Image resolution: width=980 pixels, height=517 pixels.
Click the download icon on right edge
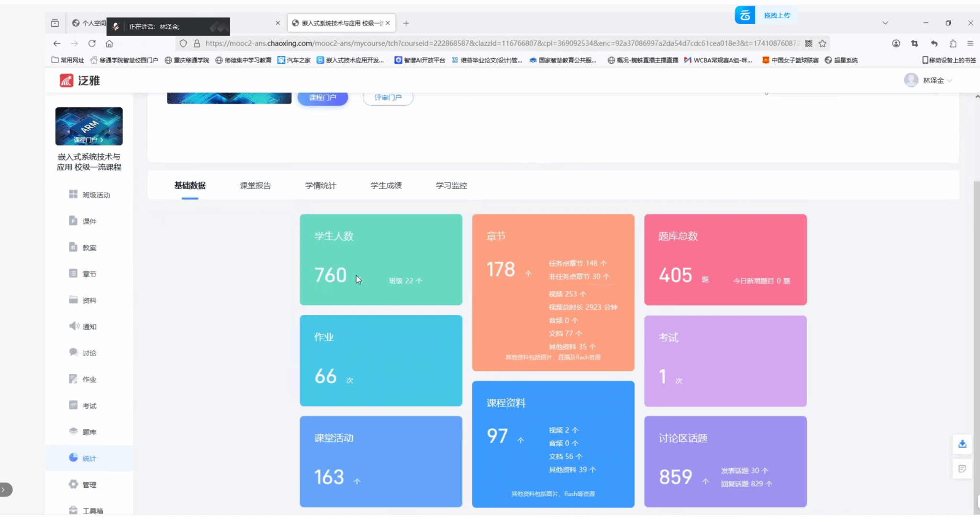pos(962,444)
